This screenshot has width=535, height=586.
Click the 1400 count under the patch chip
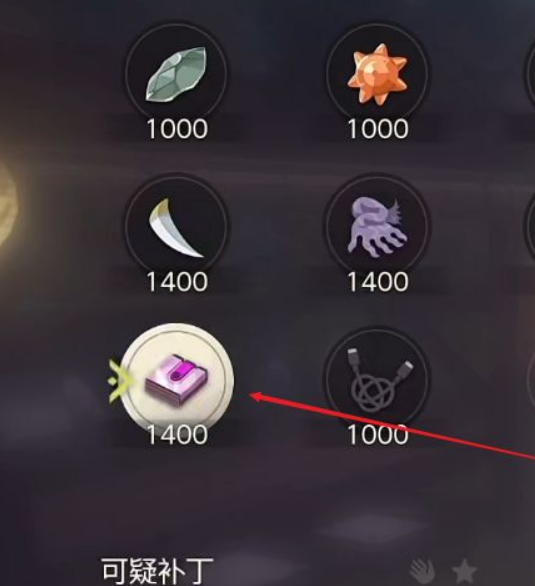pos(177,435)
